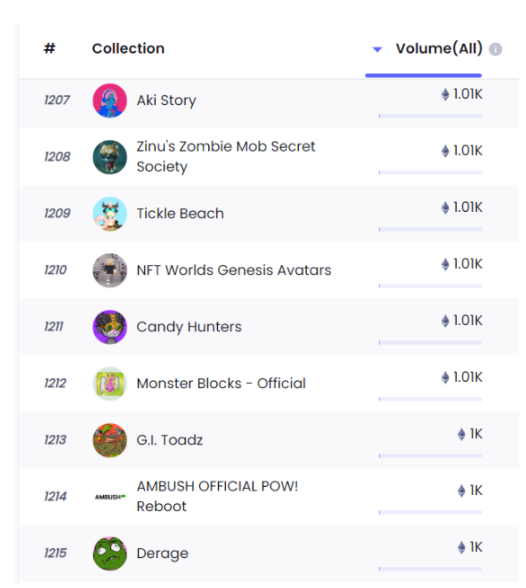The height and width of the screenshot is (588, 526).
Task: Click the Aki Story volume progress bar
Action: [430, 116]
